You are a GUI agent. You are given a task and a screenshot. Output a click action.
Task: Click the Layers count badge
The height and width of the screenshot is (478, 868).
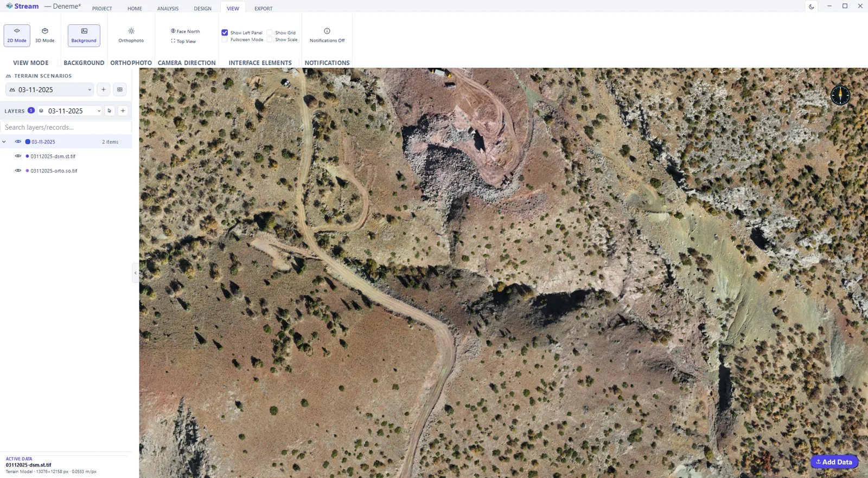pos(31,110)
